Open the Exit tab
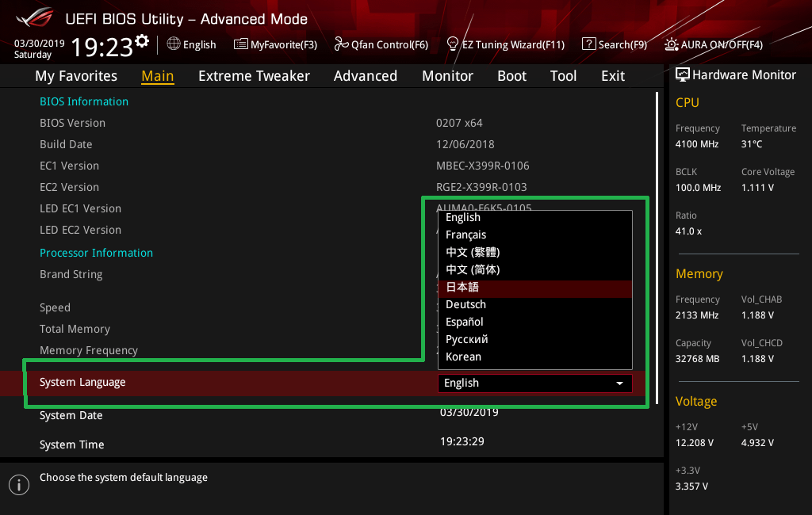 613,76
